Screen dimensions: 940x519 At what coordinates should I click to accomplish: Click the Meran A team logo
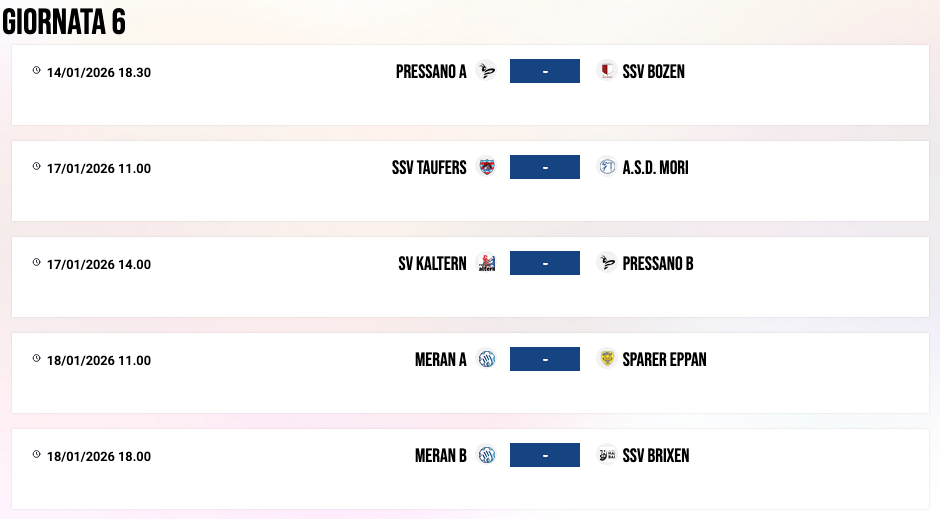[x=487, y=359]
